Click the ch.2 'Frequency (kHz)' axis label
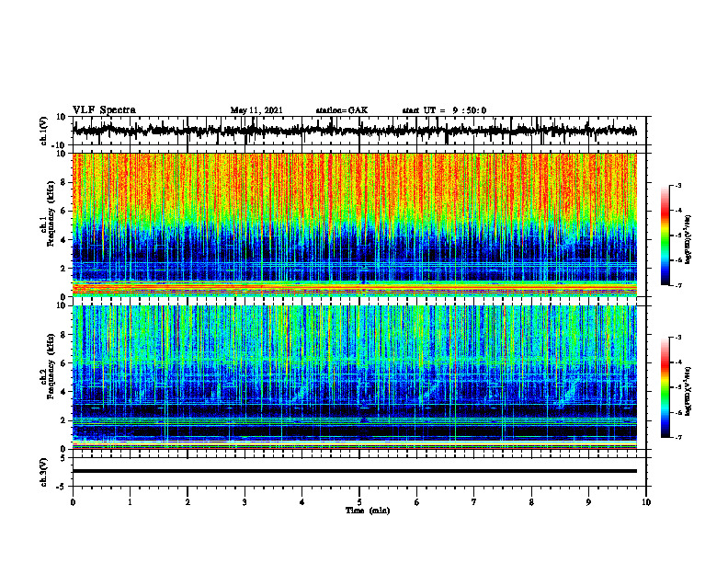This screenshot has width=728, height=563. click(x=51, y=366)
